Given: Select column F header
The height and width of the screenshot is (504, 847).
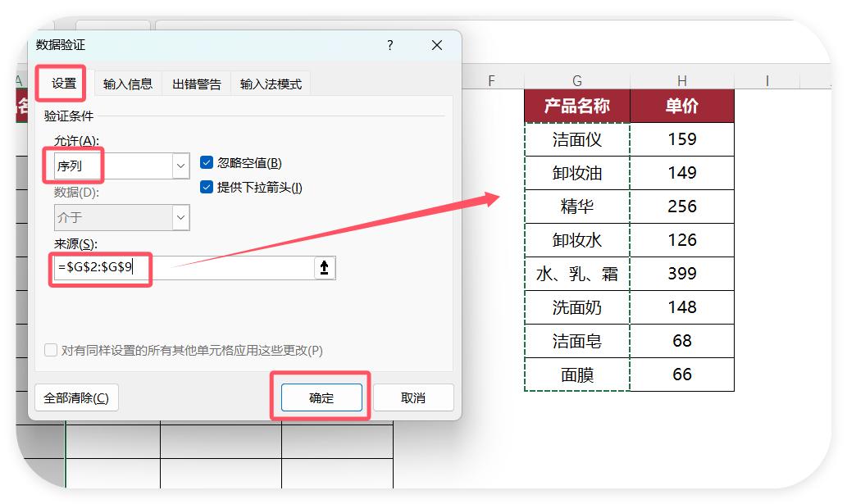Looking at the screenshot, I should click(492, 81).
